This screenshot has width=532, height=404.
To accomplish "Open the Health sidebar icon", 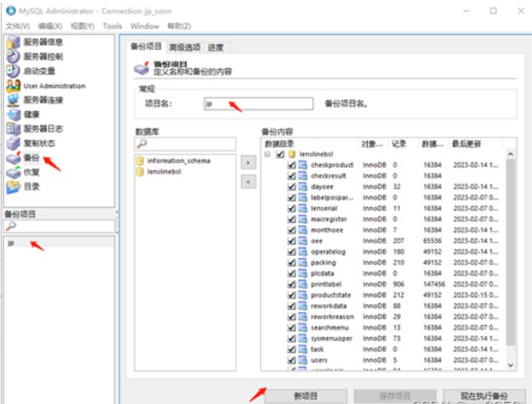I will [x=13, y=115].
